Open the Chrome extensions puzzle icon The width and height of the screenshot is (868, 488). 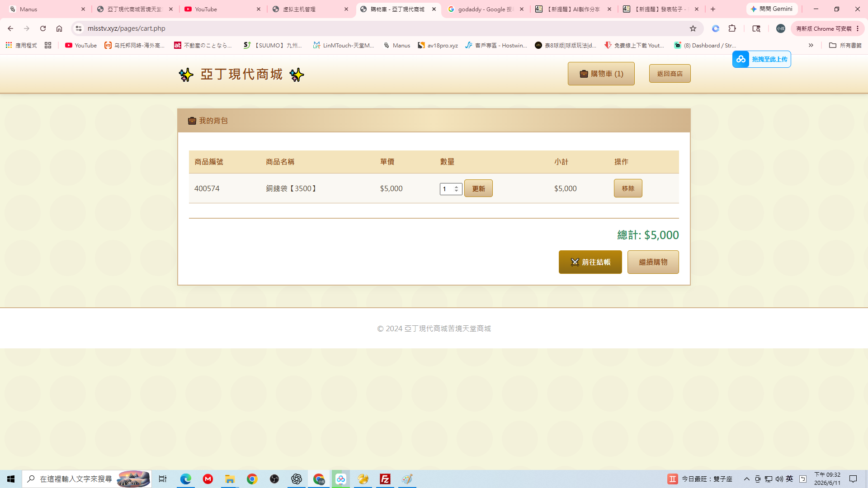tap(732, 28)
